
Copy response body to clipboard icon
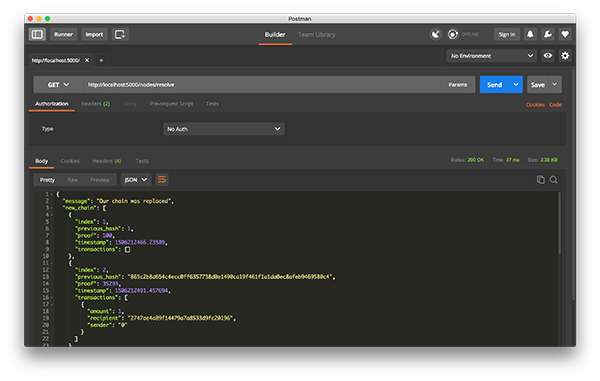(540, 179)
